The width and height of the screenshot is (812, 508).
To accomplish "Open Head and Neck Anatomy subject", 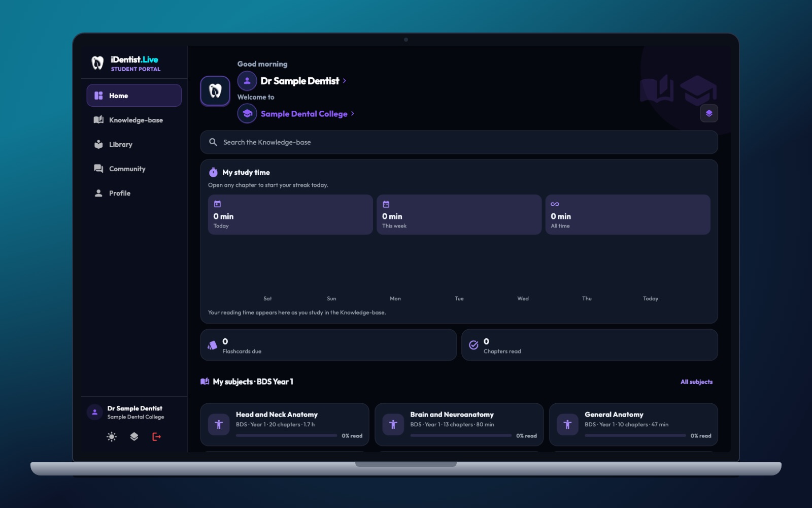I will (285, 425).
